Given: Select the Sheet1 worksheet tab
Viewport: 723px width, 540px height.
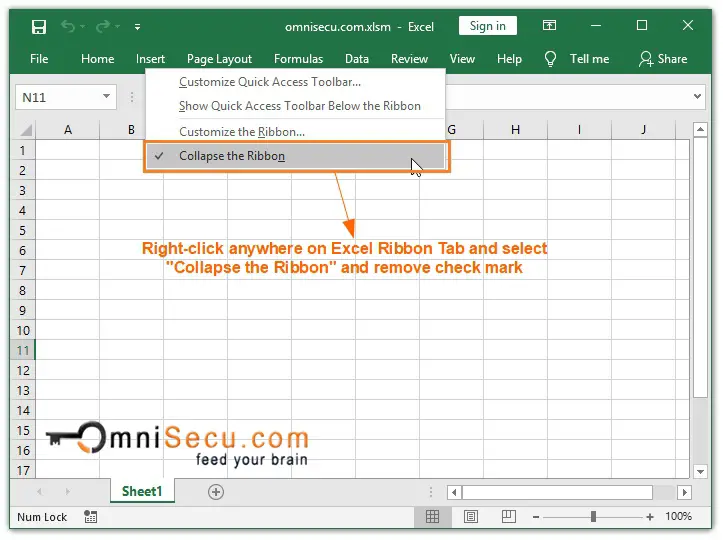Looking at the screenshot, I should [x=142, y=492].
